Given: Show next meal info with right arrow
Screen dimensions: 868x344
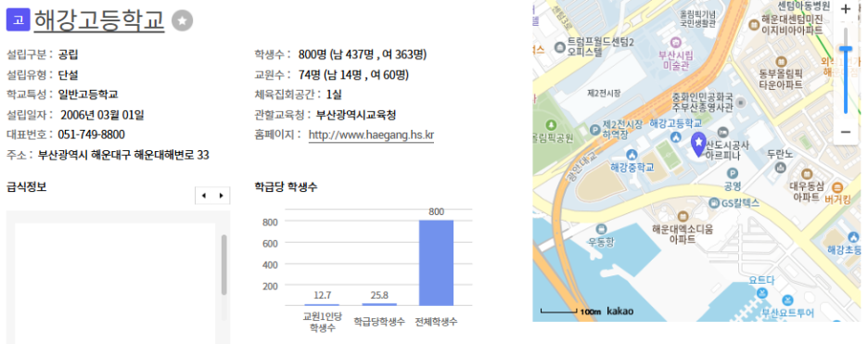Looking at the screenshot, I should point(222,196).
